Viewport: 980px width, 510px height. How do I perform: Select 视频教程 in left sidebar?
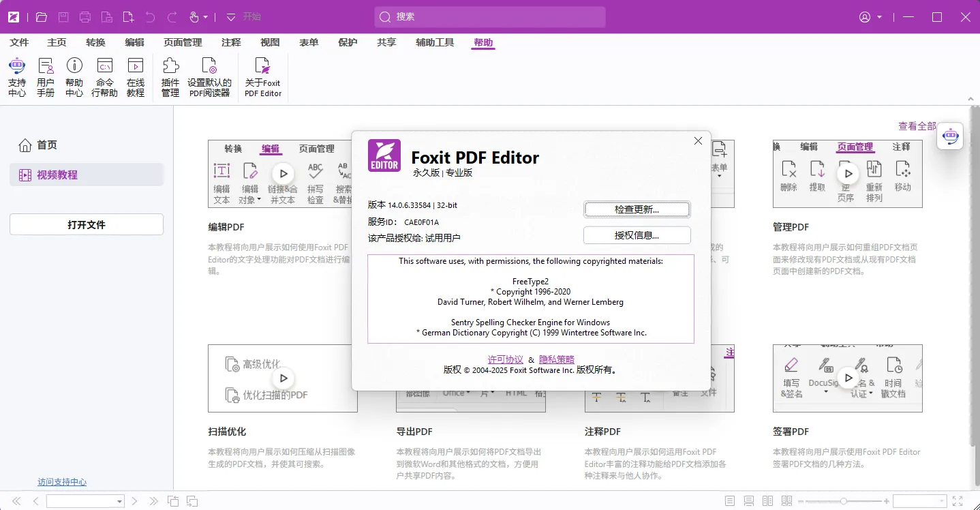[87, 175]
